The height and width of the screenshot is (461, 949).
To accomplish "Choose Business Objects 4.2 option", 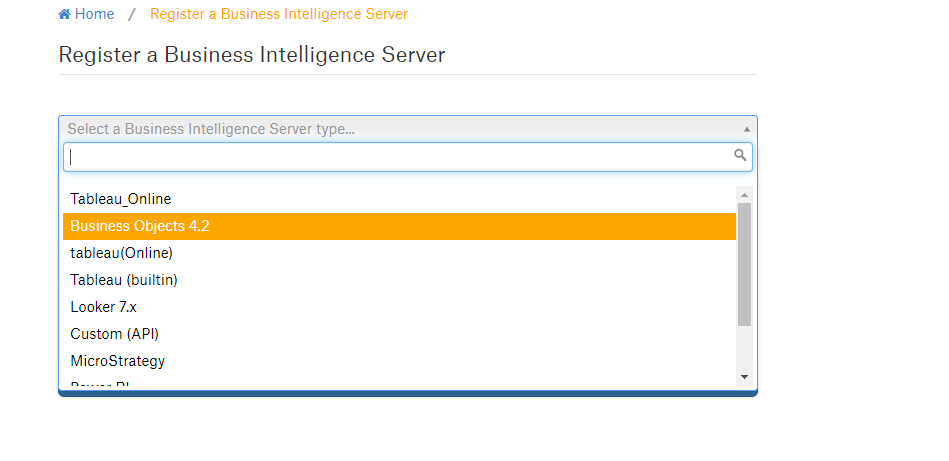I will coord(399,226).
